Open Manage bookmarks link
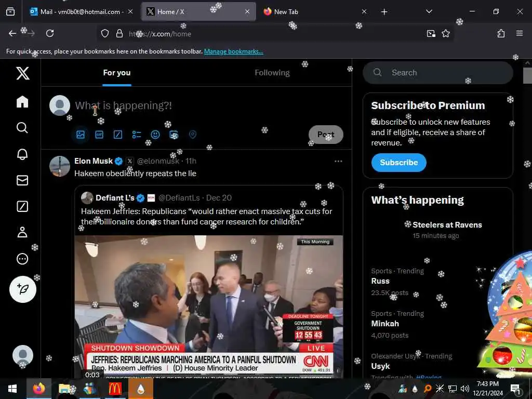Screen dimensions: 532x399 tap(233, 51)
